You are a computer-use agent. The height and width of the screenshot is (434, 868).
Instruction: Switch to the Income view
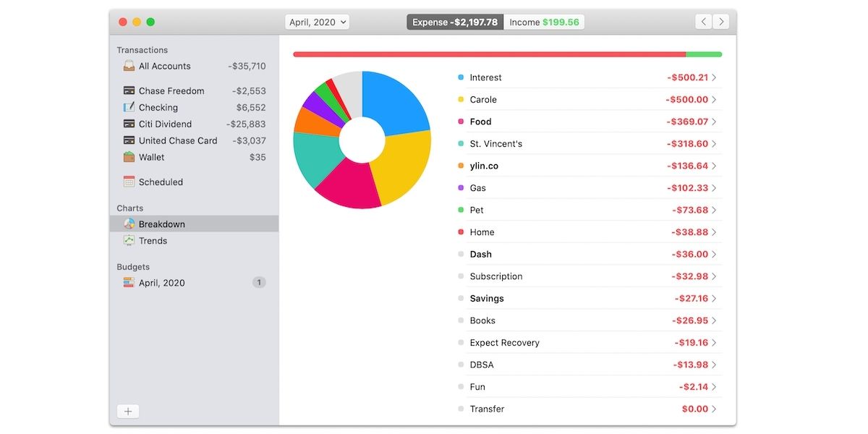[x=544, y=22]
